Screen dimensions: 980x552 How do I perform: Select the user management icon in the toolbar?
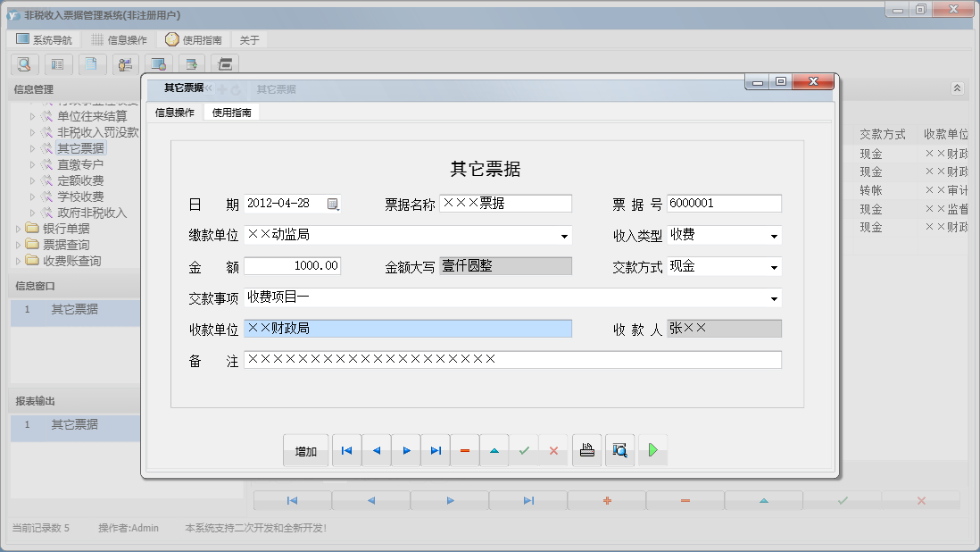(x=125, y=64)
